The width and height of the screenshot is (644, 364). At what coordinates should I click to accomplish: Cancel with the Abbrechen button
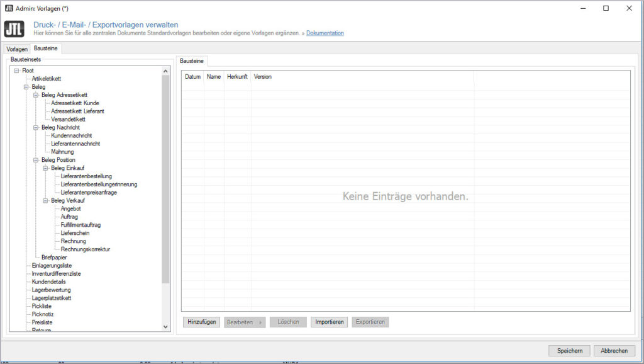[x=614, y=351]
